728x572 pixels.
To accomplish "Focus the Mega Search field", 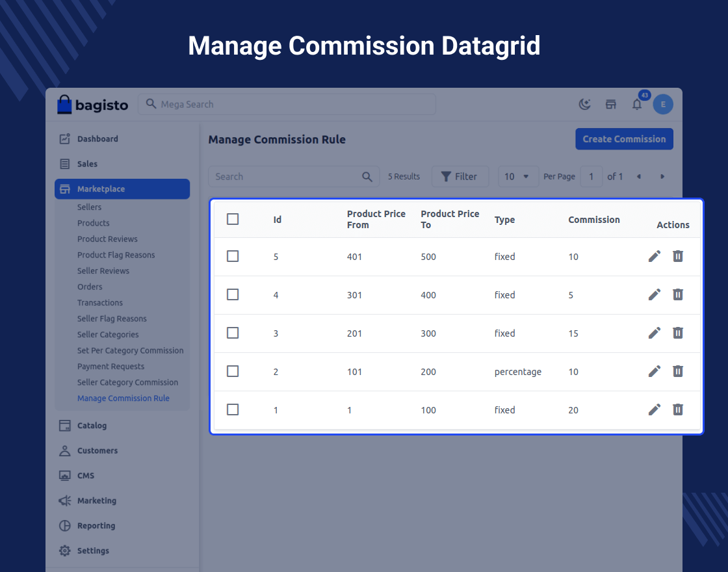I will point(287,105).
